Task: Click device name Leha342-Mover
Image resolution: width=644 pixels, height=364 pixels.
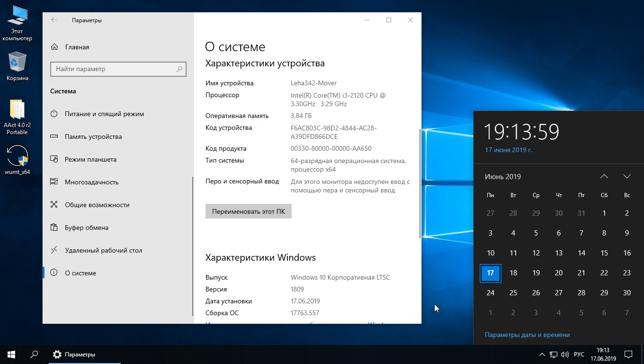Action: 313,83
